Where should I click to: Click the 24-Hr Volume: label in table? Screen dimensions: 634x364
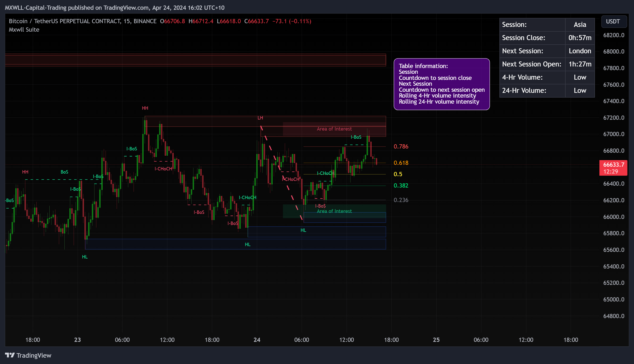pos(524,90)
